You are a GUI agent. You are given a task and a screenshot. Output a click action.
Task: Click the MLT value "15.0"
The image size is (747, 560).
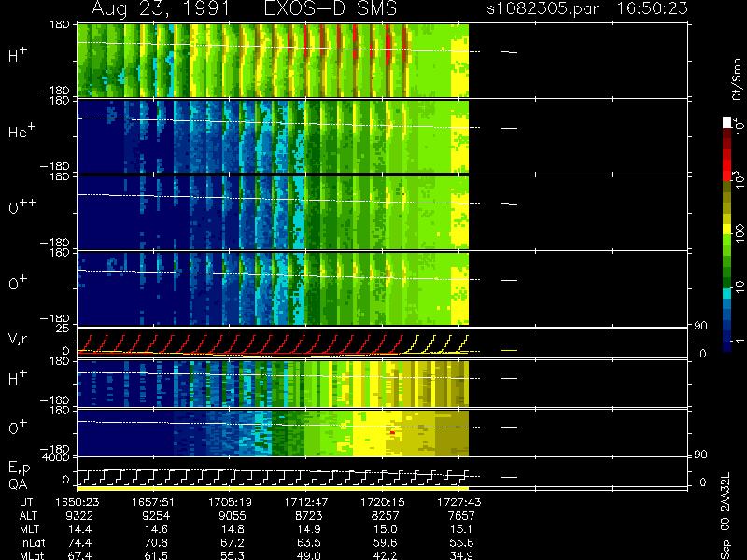pos(386,529)
